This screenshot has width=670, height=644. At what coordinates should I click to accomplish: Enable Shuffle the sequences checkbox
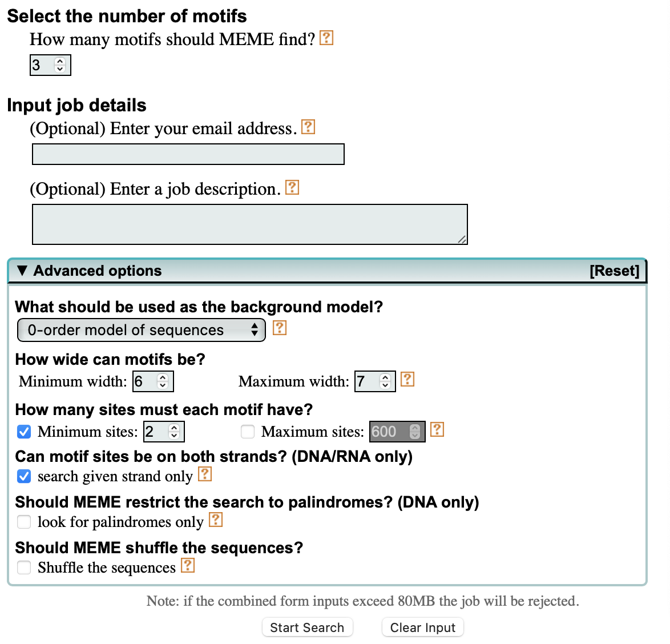coord(24,568)
